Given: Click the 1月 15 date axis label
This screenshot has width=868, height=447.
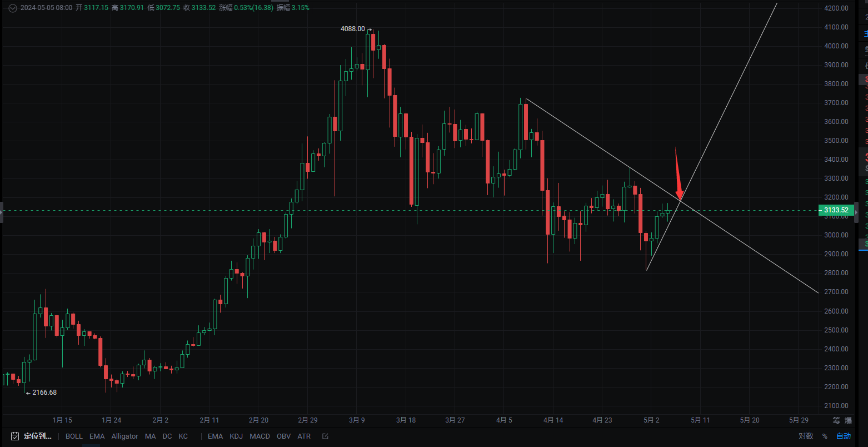Looking at the screenshot, I should tap(62, 420).
